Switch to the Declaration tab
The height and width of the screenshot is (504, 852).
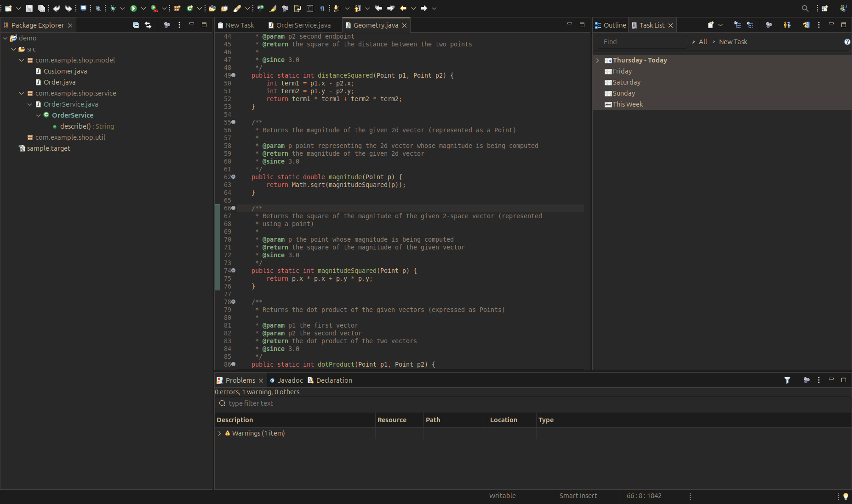click(330, 380)
